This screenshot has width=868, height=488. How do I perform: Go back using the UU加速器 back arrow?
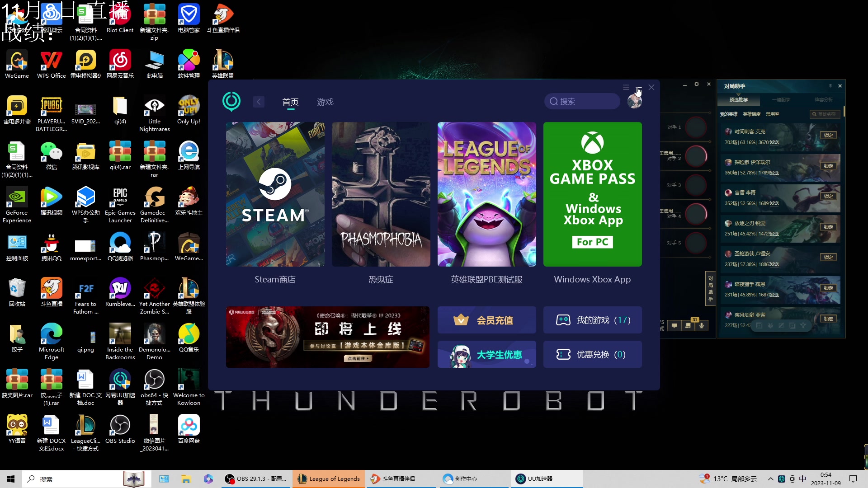coord(259,102)
